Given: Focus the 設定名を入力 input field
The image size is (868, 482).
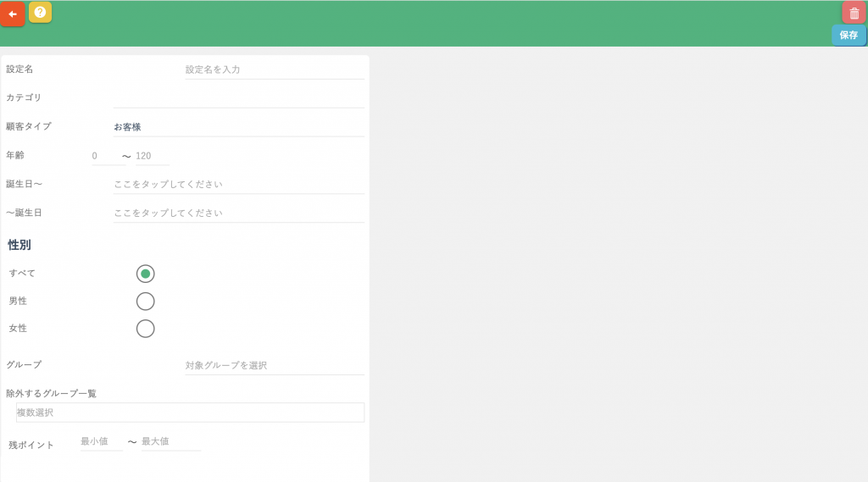Looking at the screenshot, I should tap(275, 69).
